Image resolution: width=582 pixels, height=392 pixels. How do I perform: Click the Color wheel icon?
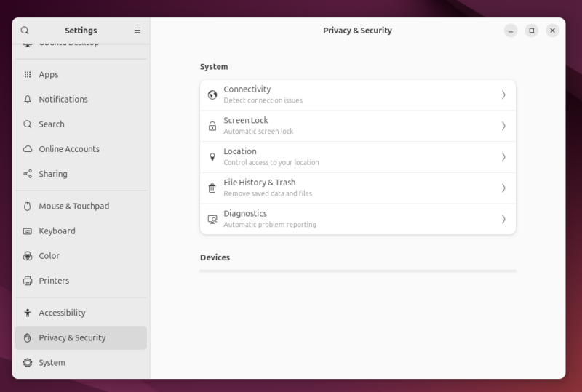coord(28,256)
